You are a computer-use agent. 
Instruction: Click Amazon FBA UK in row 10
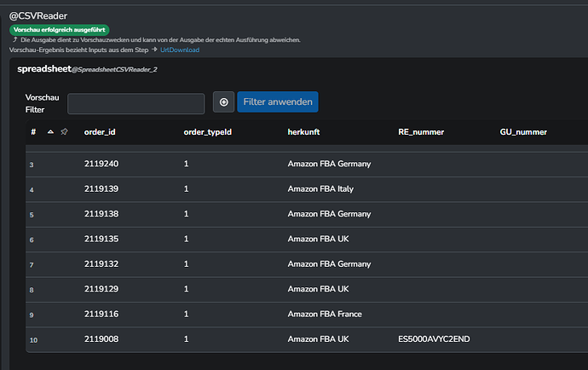click(x=319, y=339)
